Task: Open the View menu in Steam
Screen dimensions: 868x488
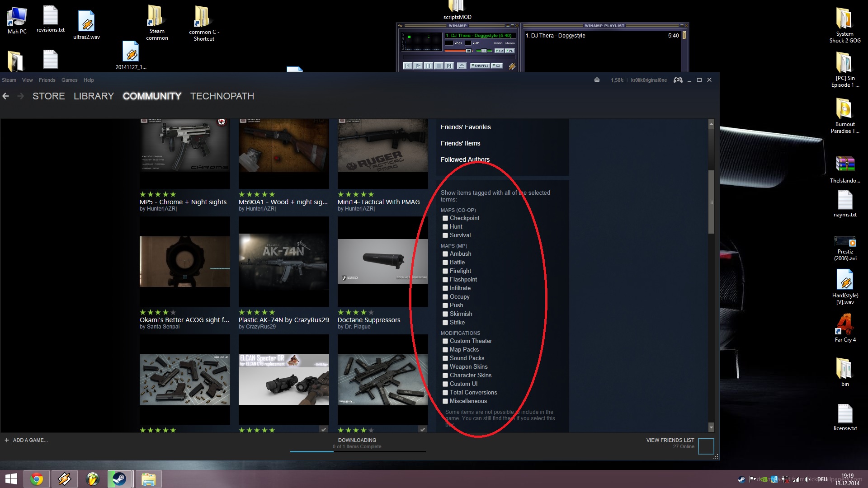Action: click(x=28, y=80)
